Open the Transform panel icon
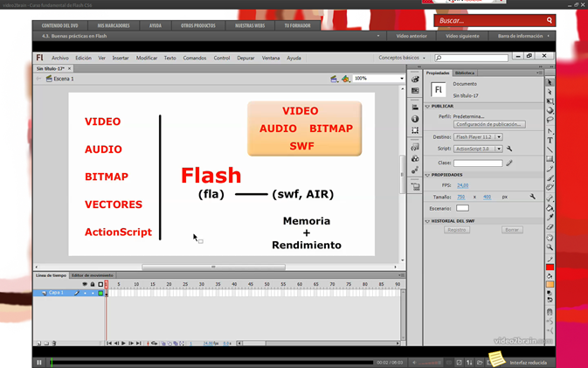Screen dimensions: 588x368 click(415, 130)
